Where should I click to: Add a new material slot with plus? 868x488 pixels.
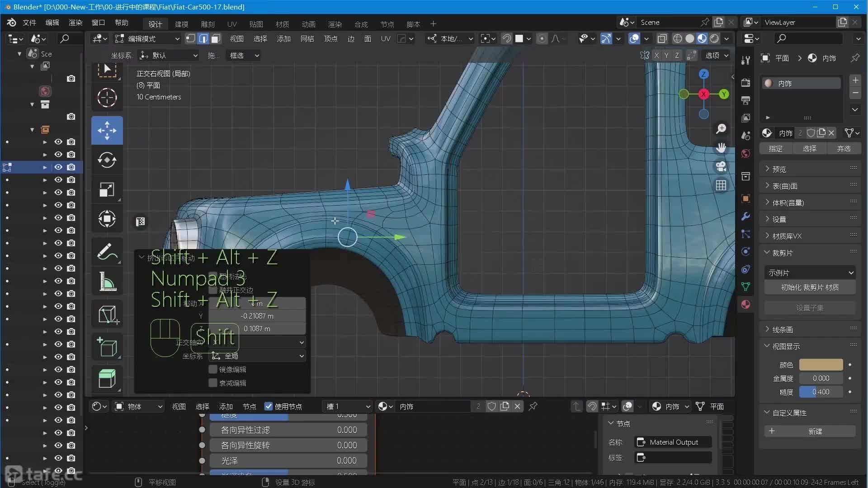click(855, 80)
